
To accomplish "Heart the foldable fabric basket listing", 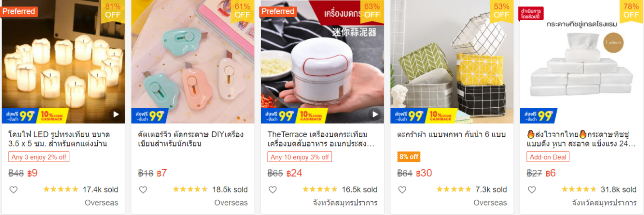I will [402, 190].
